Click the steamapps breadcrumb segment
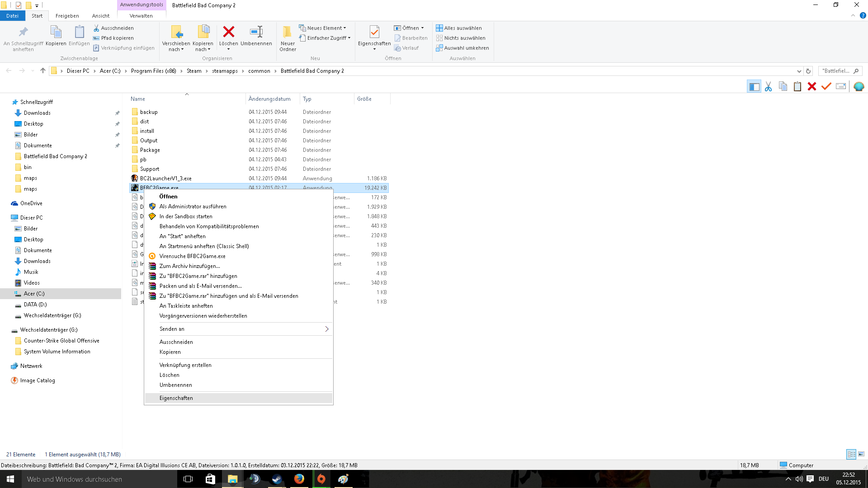The width and height of the screenshot is (868, 488). pos(225,71)
